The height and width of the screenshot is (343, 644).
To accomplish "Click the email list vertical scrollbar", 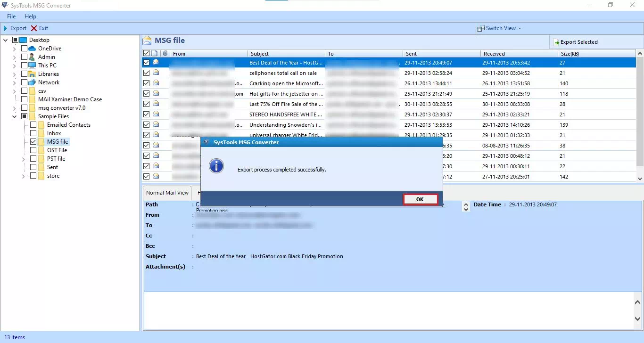I will point(640,116).
